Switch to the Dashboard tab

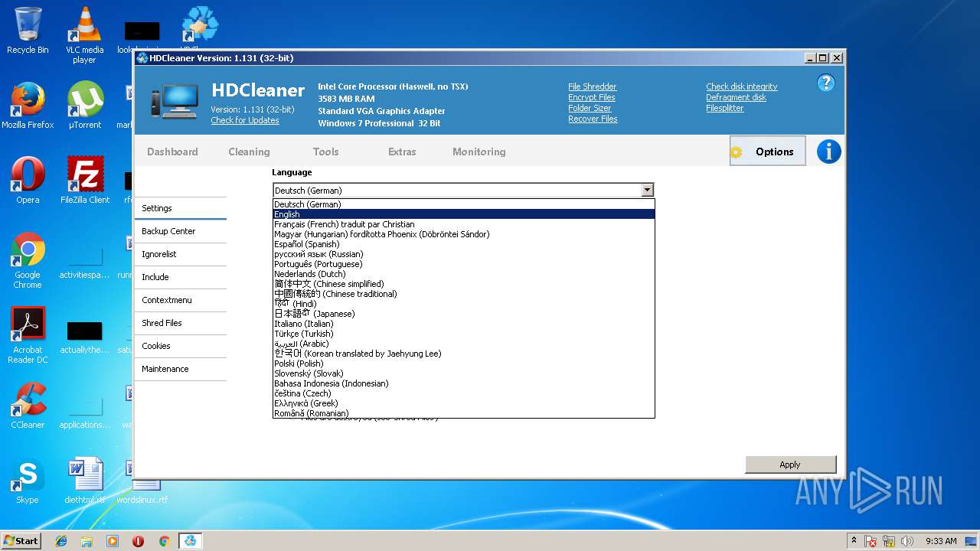172,152
